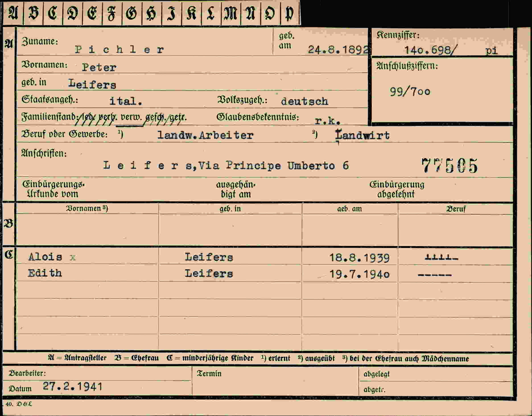This screenshot has height=416, width=532.
Task: Select the Fraktur letter N index tab
Action: point(251,13)
